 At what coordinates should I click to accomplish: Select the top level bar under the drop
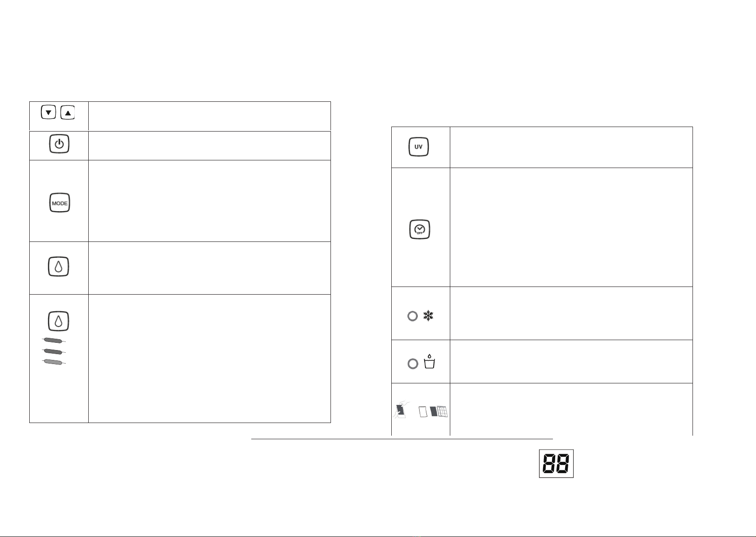54,340
